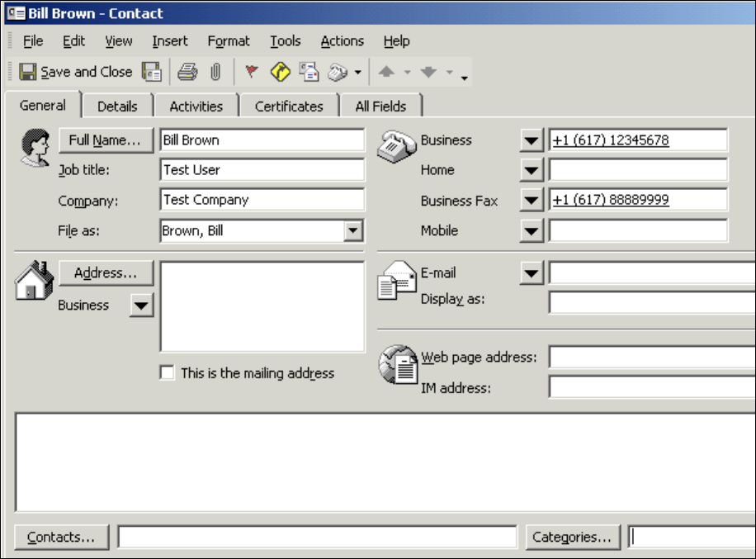Open the Edit menu

point(73,41)
